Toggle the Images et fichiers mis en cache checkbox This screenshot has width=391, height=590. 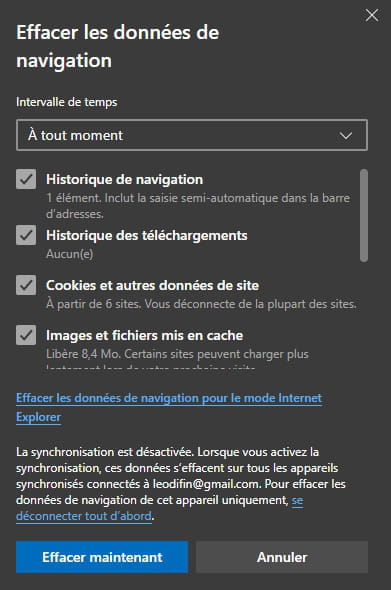click(x=26, y=335)
